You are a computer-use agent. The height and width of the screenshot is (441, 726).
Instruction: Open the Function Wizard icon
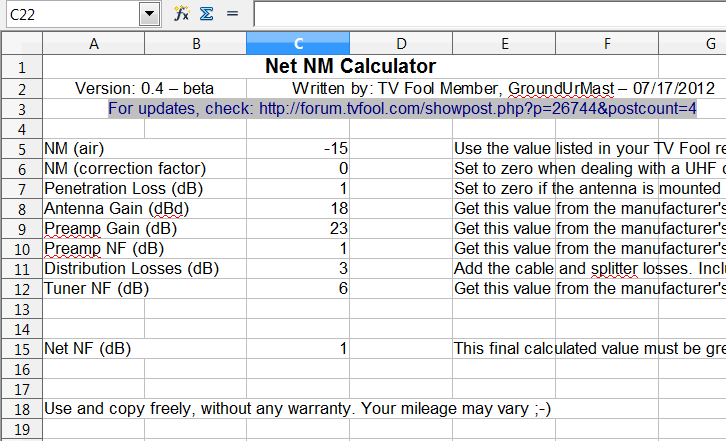coord(182,13)
